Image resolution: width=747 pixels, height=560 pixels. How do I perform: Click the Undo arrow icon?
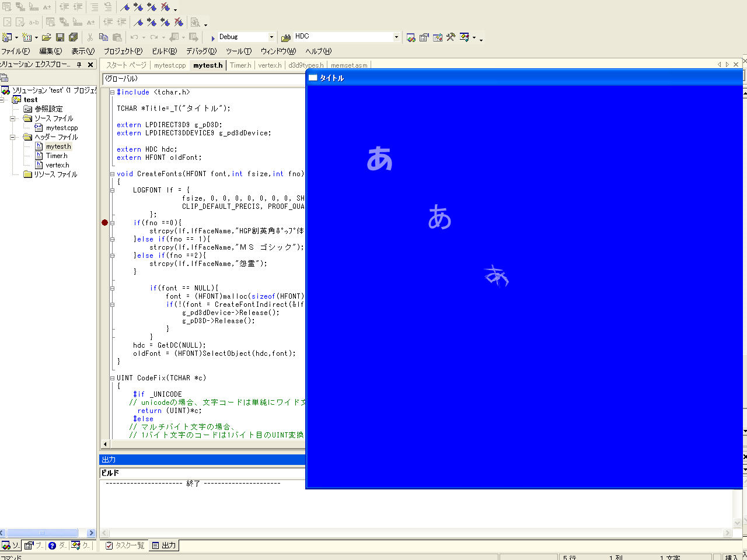click(x=134, y=37)
